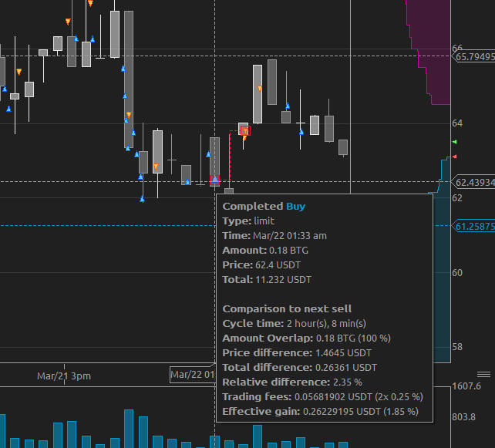Click the red-boxed blue buy marker
495x448 pixels.
(215, 181)
